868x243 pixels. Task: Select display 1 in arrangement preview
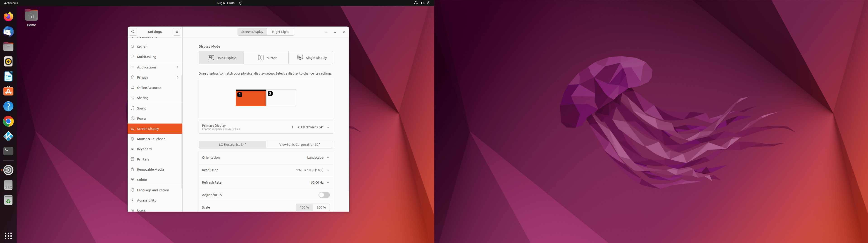click(251, 98)
